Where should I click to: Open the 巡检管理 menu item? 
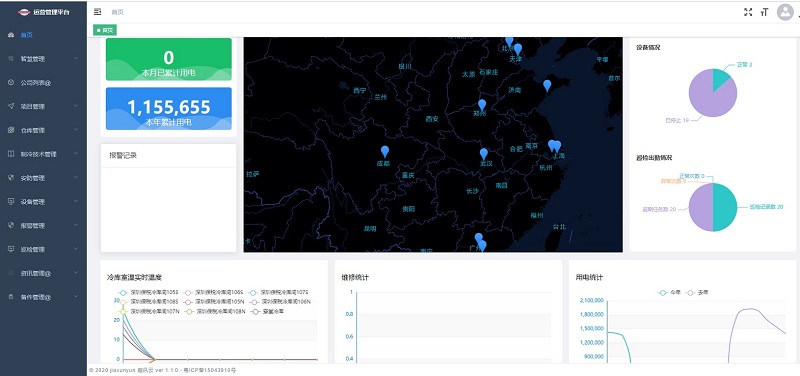[43, 249]
